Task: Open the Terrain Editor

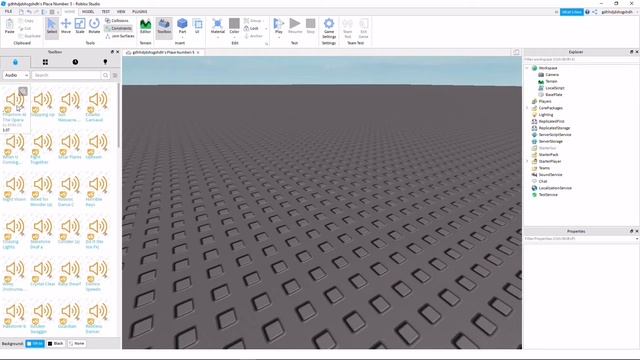Action: 145,27
